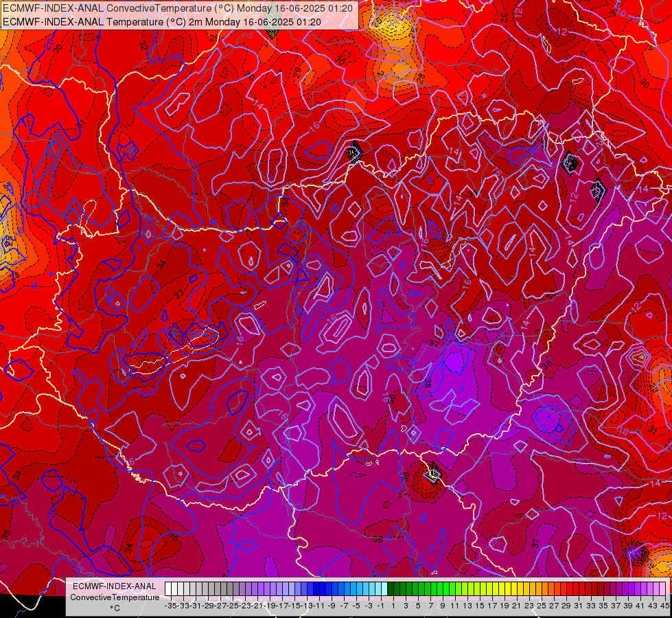Select the white swatch above -35
The image size is (672, 618).
168,588
